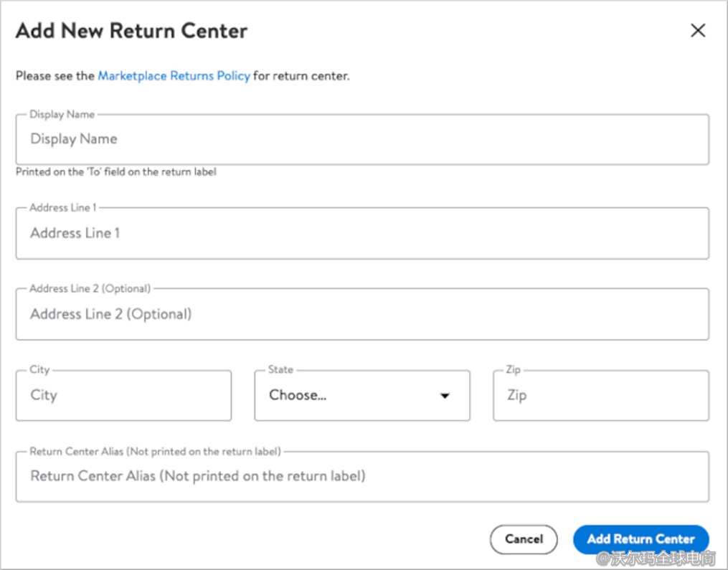
Task: Click the small 'Return Center Alias' floating label
Action: pyautogui.click(x=155, y=451)
